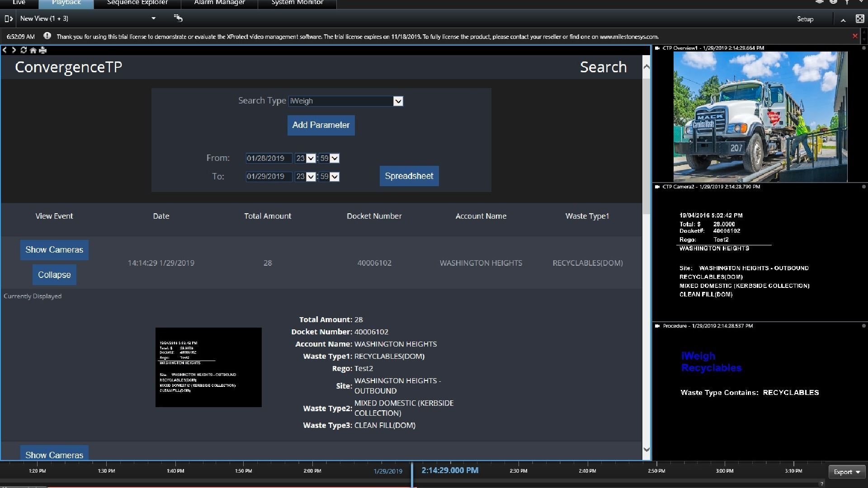Click the ConvergenceTP title text
This screenshot has width=868, height=488.
click(x=69, y=67)
